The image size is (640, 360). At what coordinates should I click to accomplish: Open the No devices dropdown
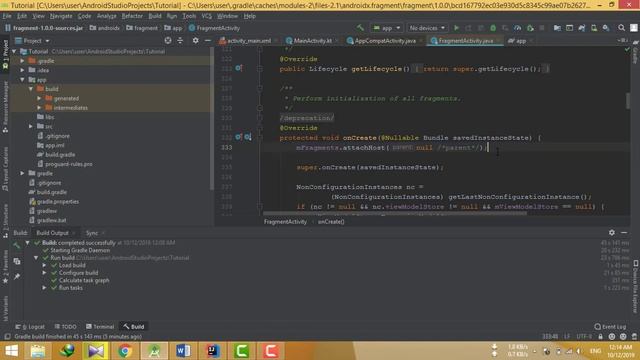click(x=427, y=28)
